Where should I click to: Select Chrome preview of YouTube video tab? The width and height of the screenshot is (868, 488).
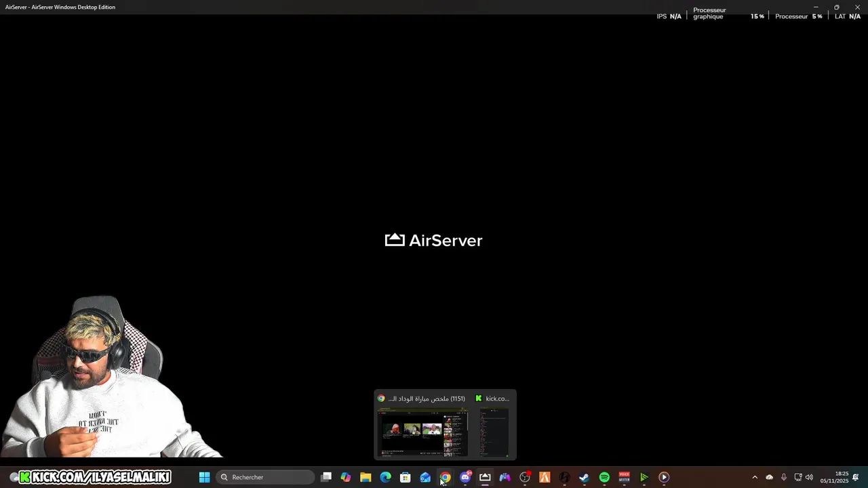(x=423, y=424)
